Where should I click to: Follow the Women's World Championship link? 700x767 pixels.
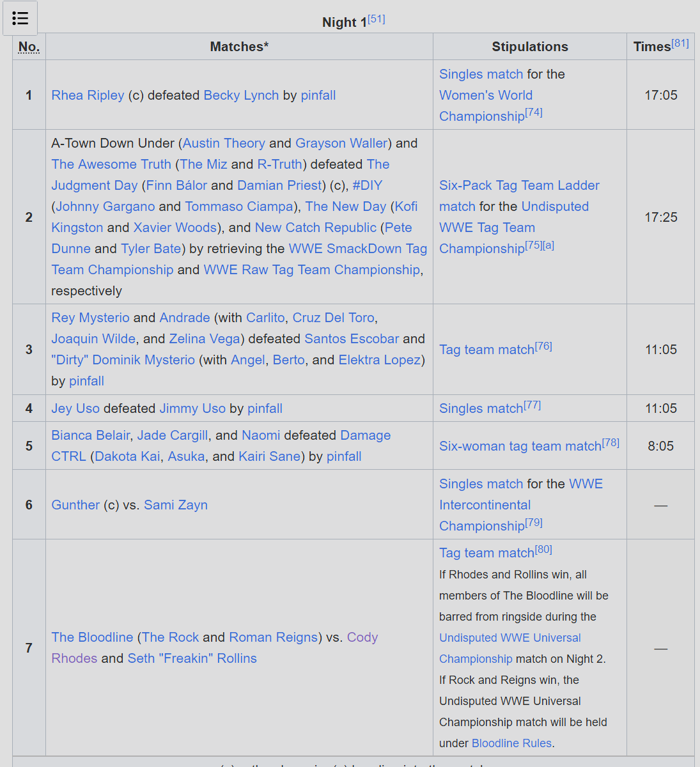(x=486, y=105)
